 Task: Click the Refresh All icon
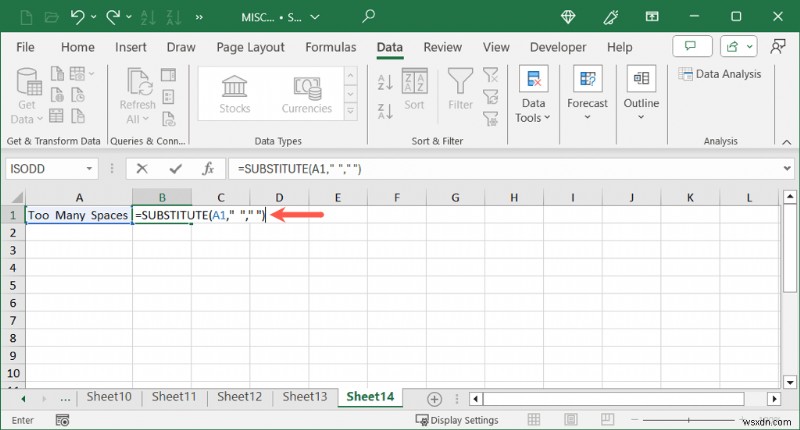pos(139,82)
